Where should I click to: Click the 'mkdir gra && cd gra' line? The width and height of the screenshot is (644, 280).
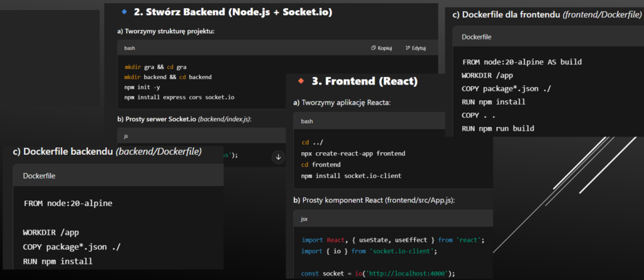pos(155,67)
